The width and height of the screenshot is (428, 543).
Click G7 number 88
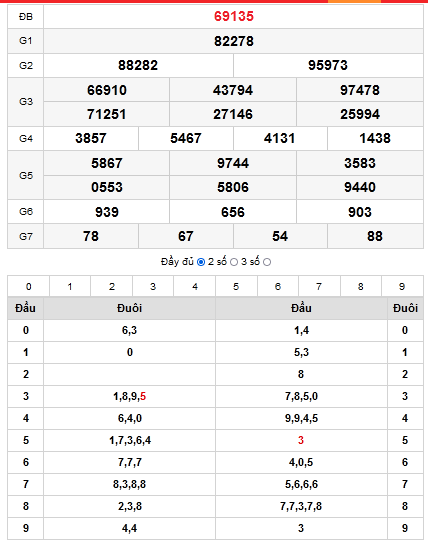(375, 236)
